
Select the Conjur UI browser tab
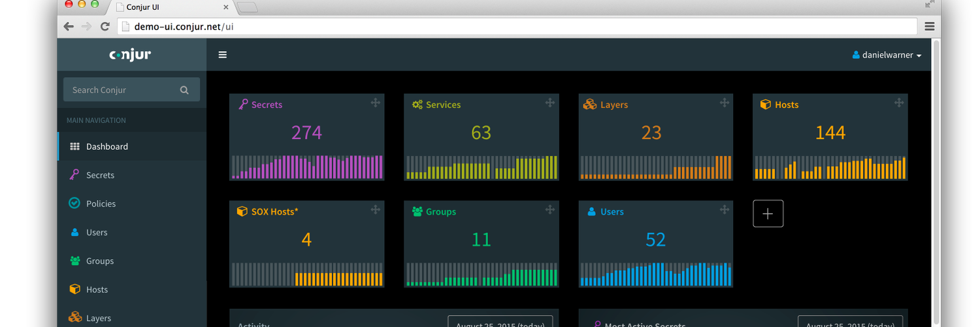click(172, 7)
